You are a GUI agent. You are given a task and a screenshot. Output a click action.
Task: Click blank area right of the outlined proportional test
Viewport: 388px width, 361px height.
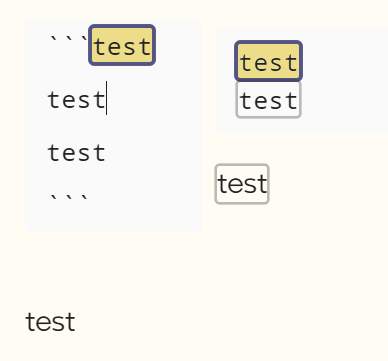pos(327,184)
